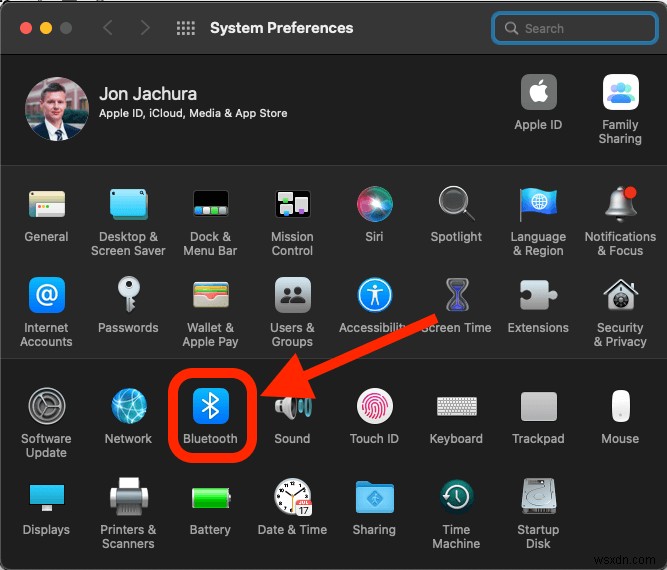Minimize the System Preferences window
The height and width of the screenshot is (570, 667).
(x=46, y=28)
